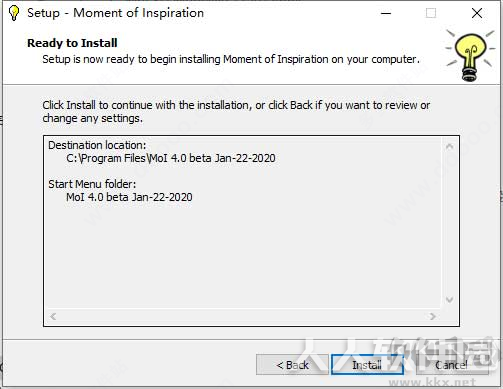503x389 pixels.
Task: Click the summary box up scroll arrow
Action: tap(449, 146)
